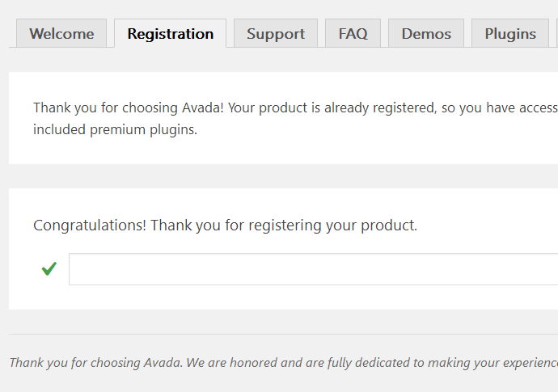Image resolution: width=558 pixels, height=392 pixels.
Task: Select the Registration tab
Action: pyautogui.click(x=171, y=34)
